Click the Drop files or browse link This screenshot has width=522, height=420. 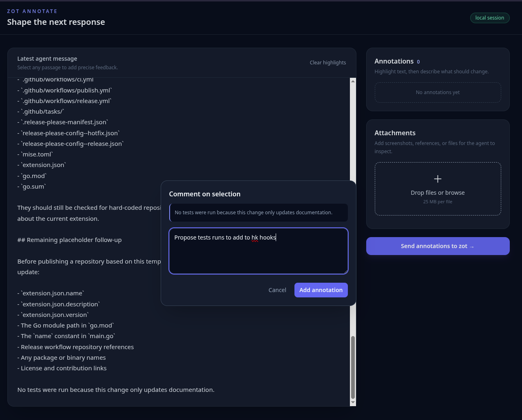(x=438, y=193)
